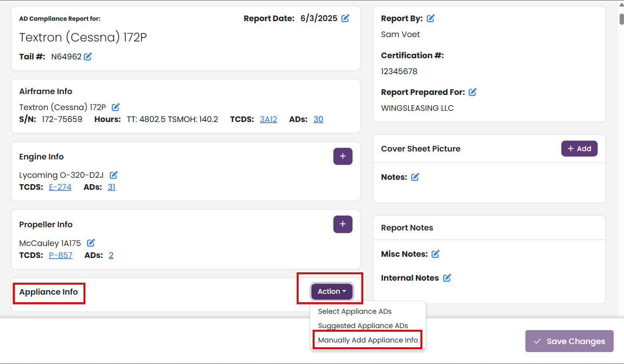
Task: Click the Appliance Info heading
Action: pos(49,292)
